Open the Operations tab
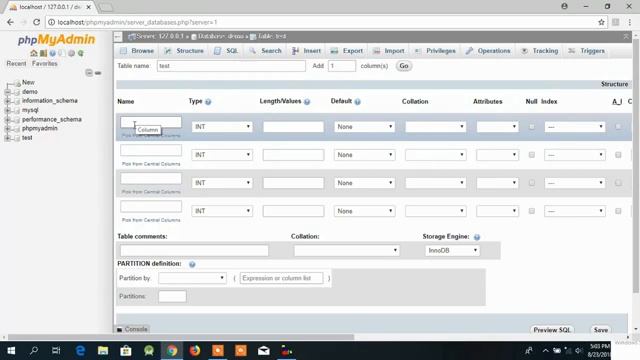 (x=488, y=51)
